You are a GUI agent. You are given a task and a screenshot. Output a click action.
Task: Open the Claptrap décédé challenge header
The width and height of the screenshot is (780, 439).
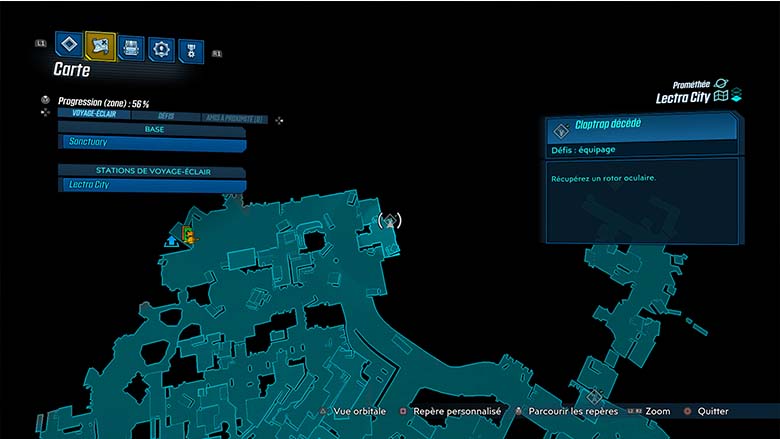(642, 126)
